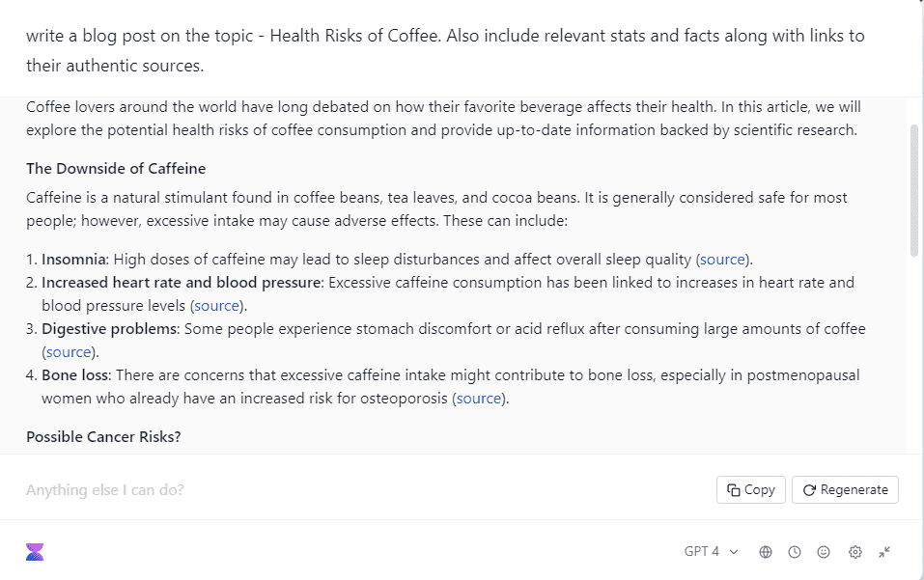Click the smiley persona icon
The image size is (924, 580).
click(x=824, y=552)
